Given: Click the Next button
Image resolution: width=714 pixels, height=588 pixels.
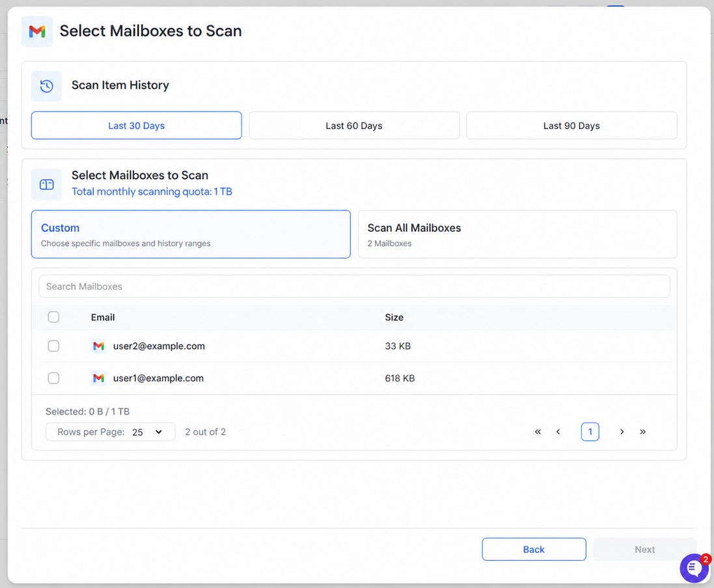Looking at the screenshot, I should (x=645, y=550).
